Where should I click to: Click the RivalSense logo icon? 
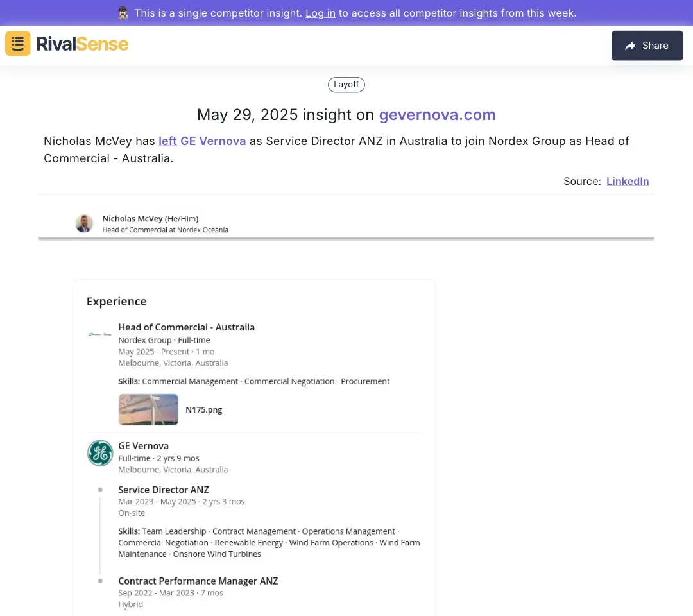18,44
